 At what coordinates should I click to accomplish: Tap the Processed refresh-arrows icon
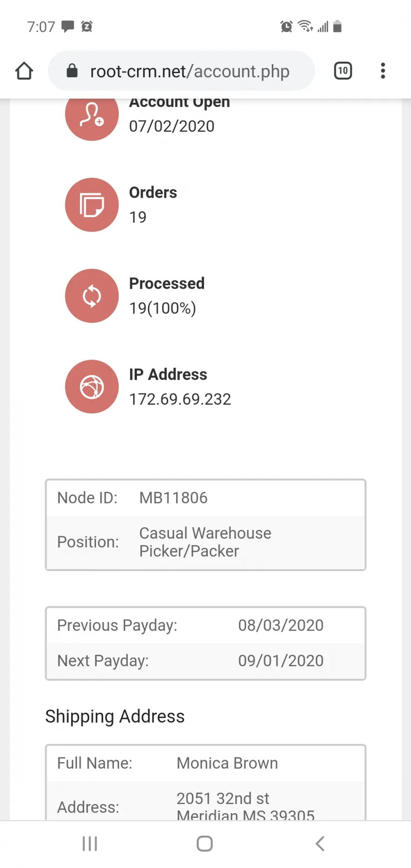pyautogui.click(x=92, y=296)
